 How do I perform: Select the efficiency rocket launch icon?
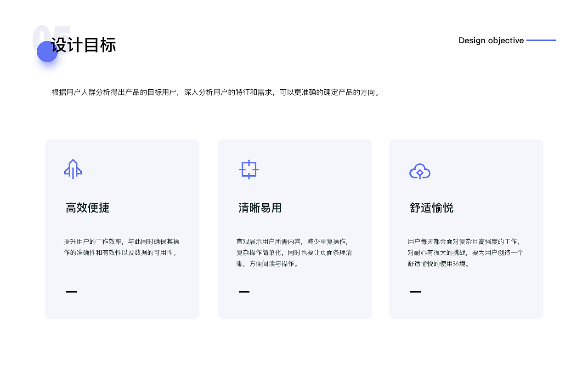(x=73, y=169)
